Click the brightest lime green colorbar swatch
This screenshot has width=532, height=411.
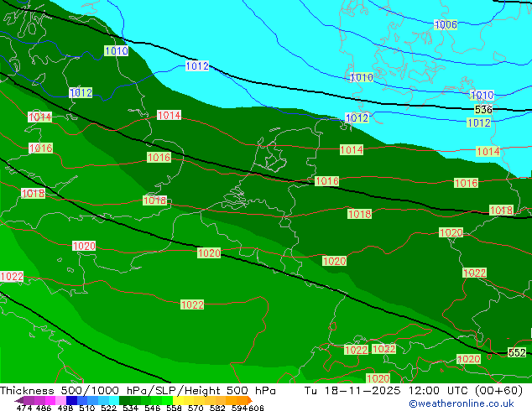(x=167, y=400)
